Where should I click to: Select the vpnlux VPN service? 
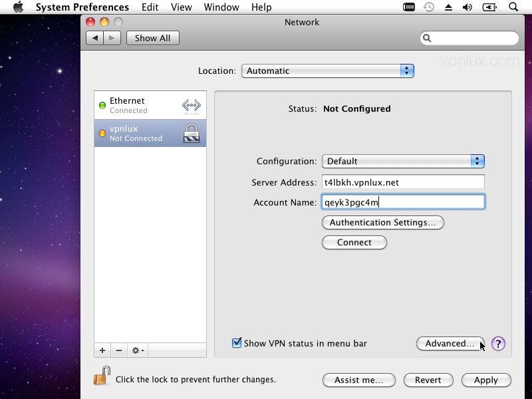coord(150,133)
